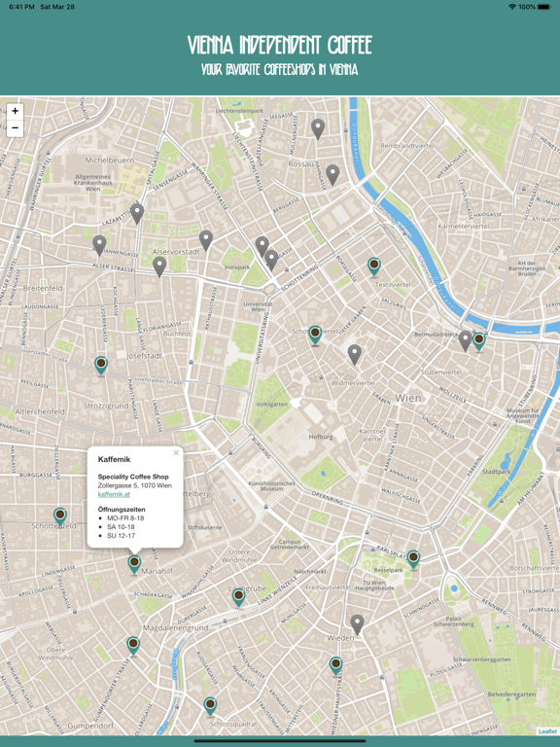This screenshot has width=560, height=747.
Task: Select the gray marker next to Bermudadreieck
Action: (466, 341)
